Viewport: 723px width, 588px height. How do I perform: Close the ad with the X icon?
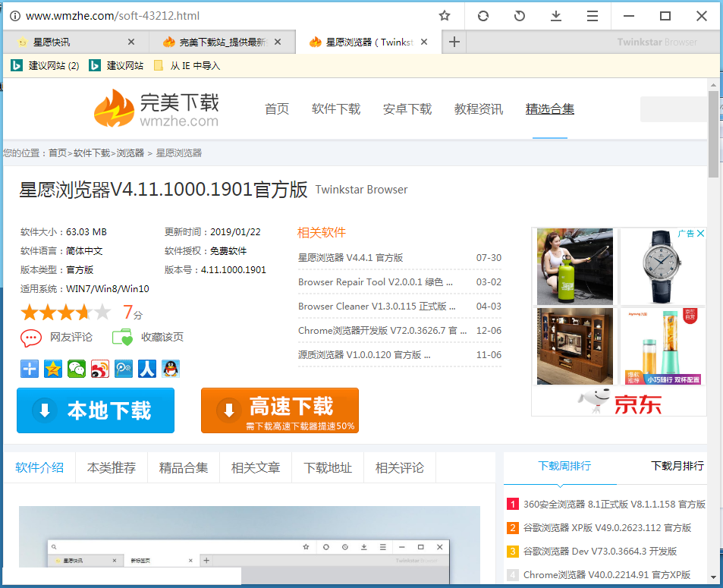(700, 234)
